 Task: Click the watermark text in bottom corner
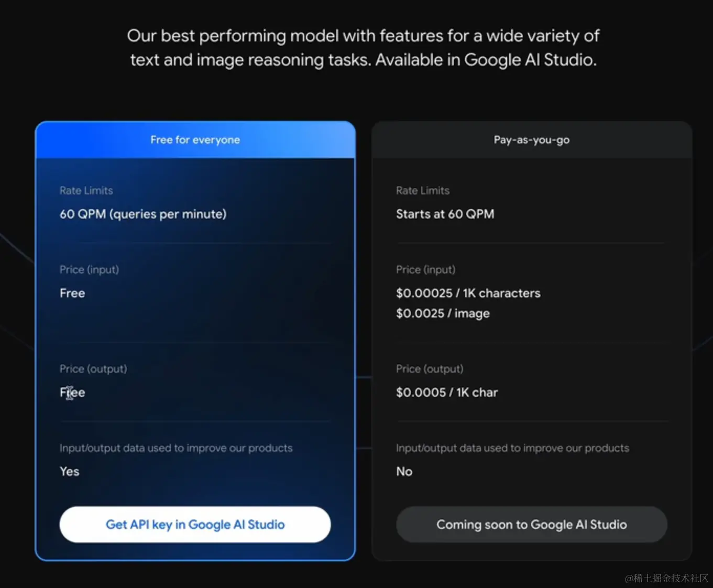(666, 578)
